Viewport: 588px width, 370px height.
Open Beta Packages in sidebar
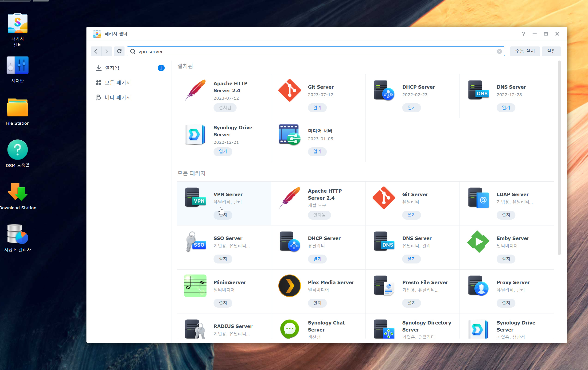coord(118,98)
